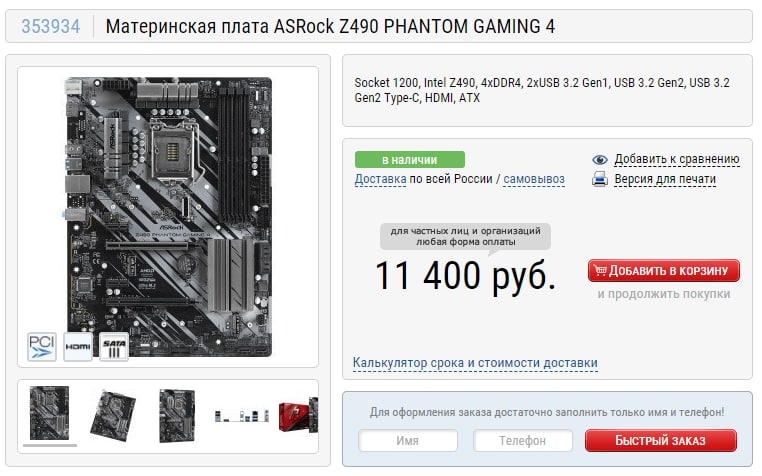This screenshot has width=762, height=476.
Task: Click the cart icon on red button
Action: 600,270
